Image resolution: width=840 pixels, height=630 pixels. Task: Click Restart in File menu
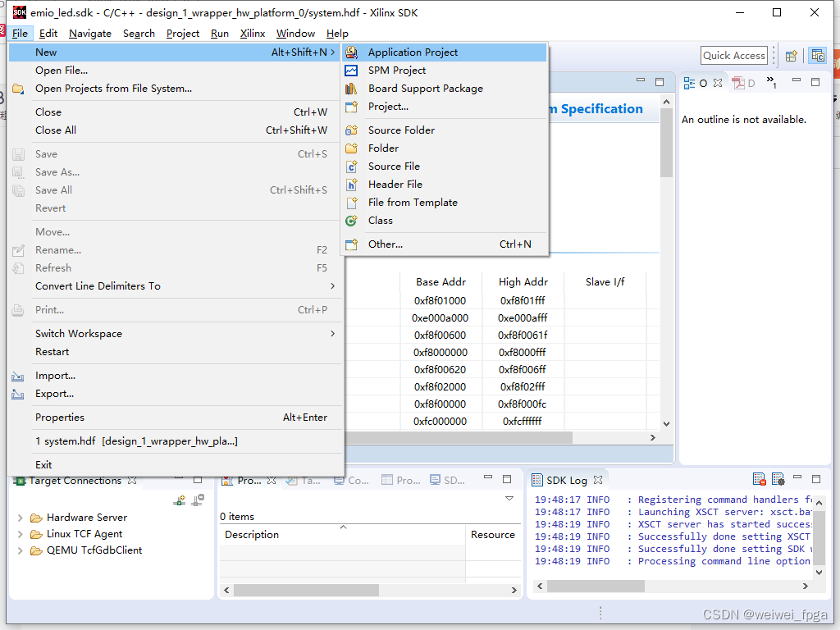(x=176, y=352)
